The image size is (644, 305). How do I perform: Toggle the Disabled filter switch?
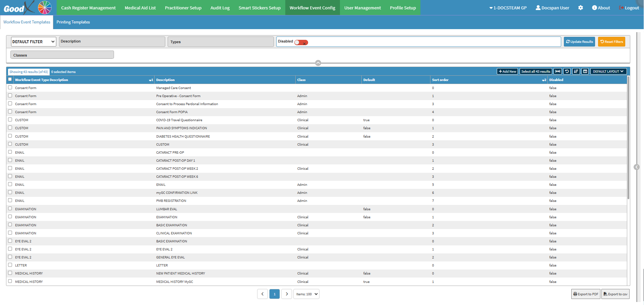[x=301, y=43]
